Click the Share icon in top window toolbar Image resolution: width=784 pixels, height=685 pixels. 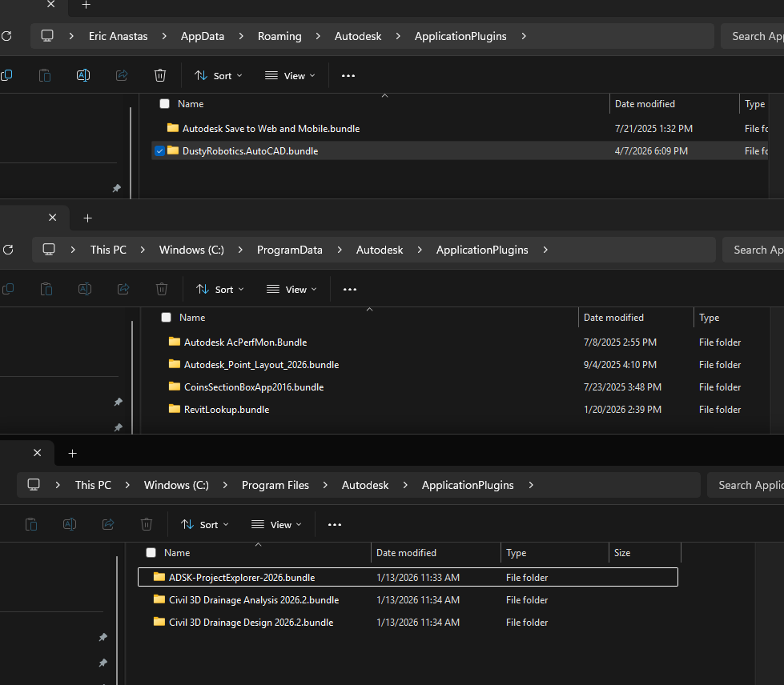point(122,75)
